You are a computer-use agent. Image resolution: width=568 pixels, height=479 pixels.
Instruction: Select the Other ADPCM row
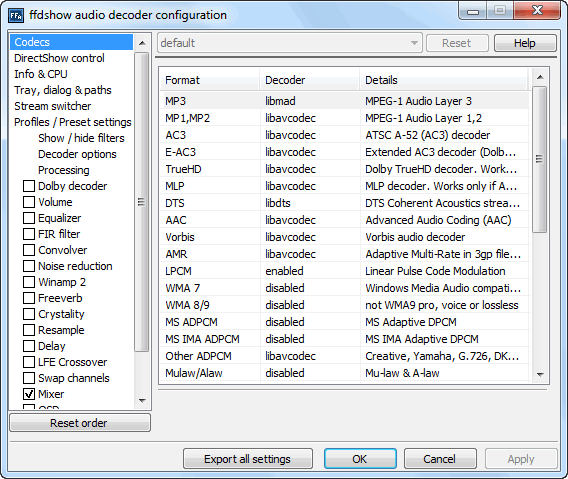click(x=344, y=356)
